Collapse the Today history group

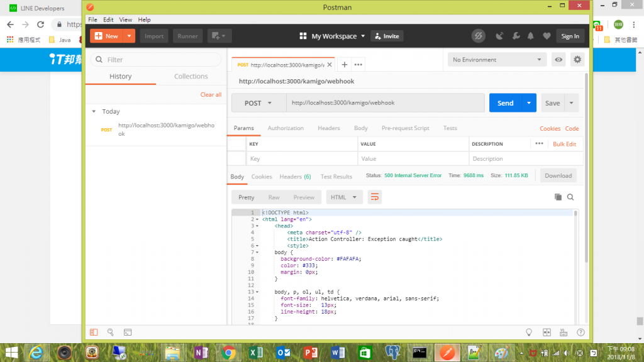pyautogui.click(x=94, y=111)
